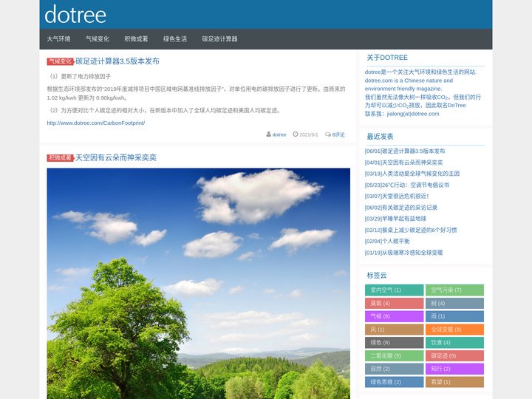Select the 希望 (1) tag

tap(454, 382)
